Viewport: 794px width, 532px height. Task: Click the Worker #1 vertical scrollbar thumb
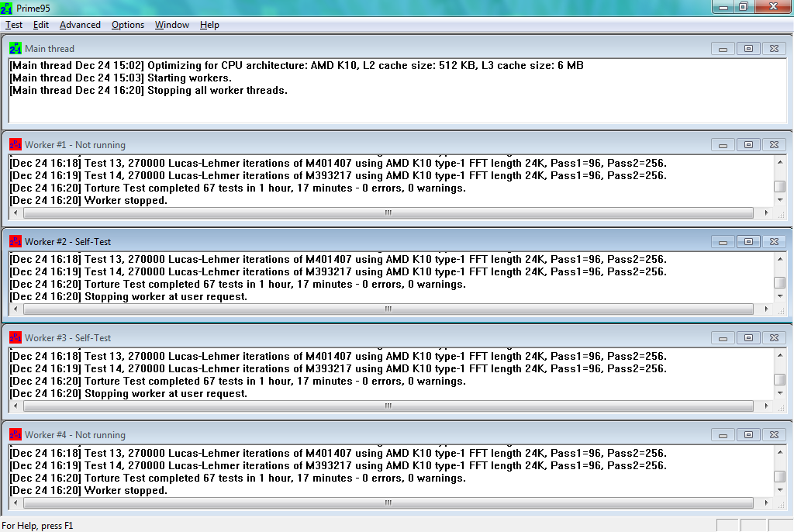pyautogui.click(x=780, y=186)
